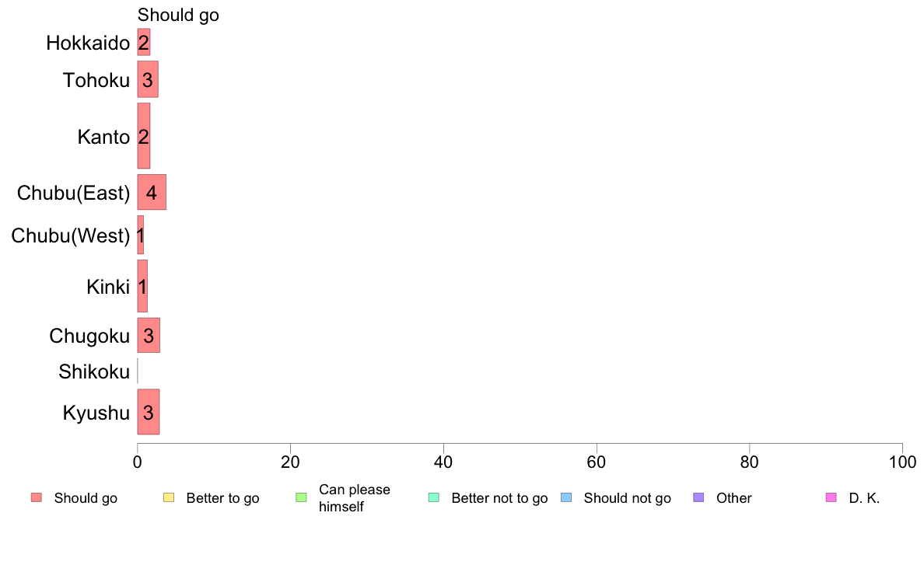Click the purple Other legend swatch
The width and height of the screenshot is (924, 572).
click(x=699, y=497)
